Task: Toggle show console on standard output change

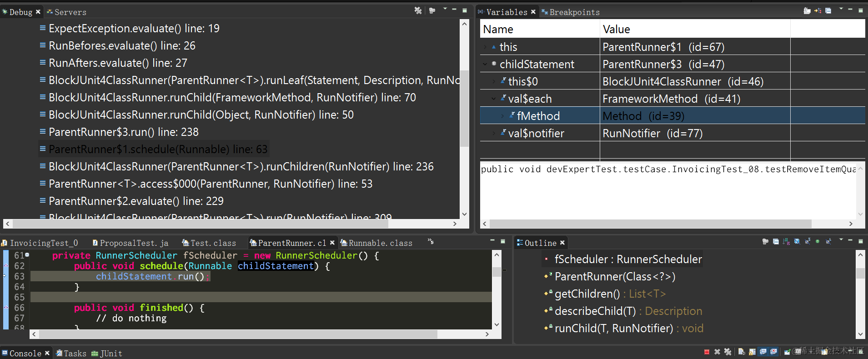Action: tap(763, 352)
